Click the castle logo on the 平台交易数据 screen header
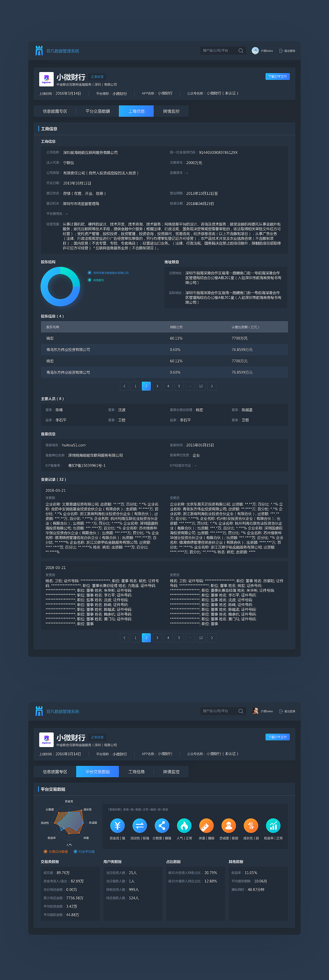 point(39,711)
